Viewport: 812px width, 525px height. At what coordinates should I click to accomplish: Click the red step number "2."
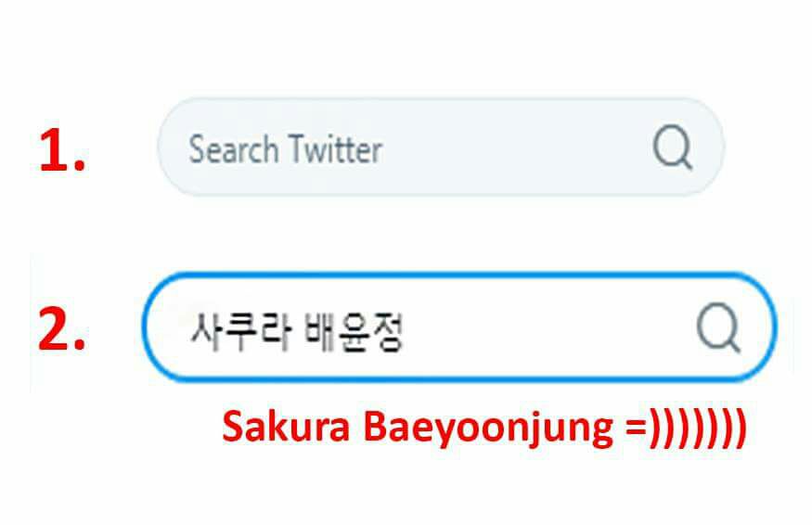click(61, 329)
